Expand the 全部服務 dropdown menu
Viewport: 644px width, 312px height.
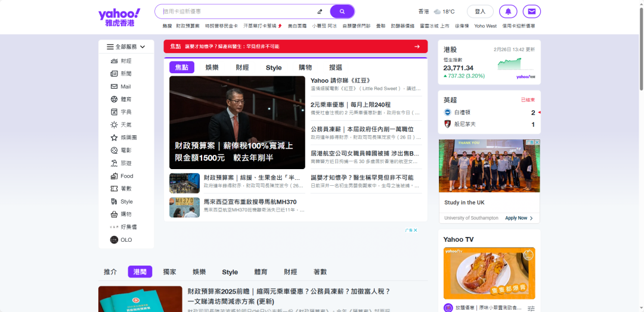126,46
